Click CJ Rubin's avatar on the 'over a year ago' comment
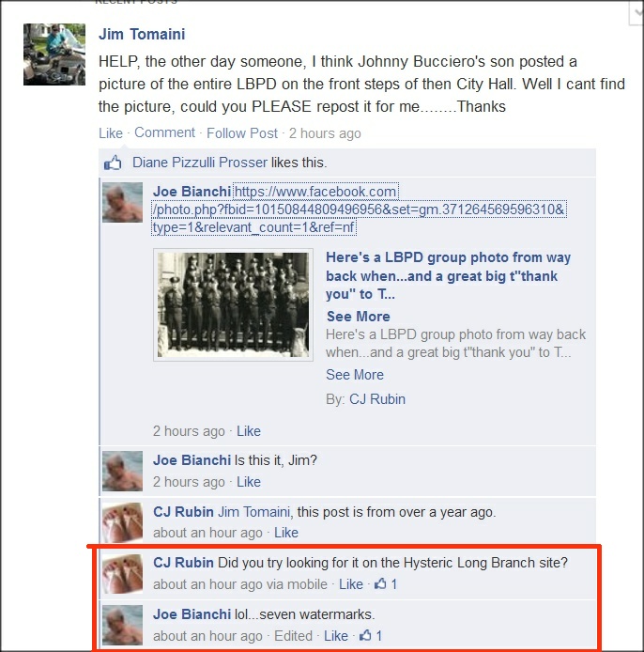Viewport: 644px width, 652px height. [123, 522]
